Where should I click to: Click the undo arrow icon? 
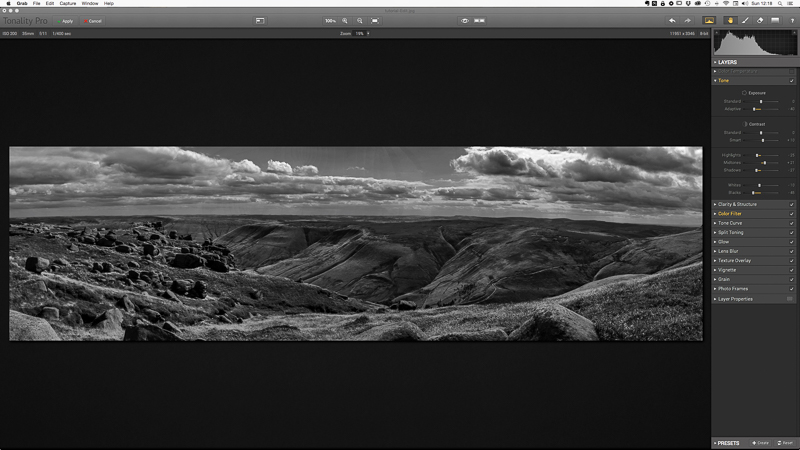coord(672,20)
